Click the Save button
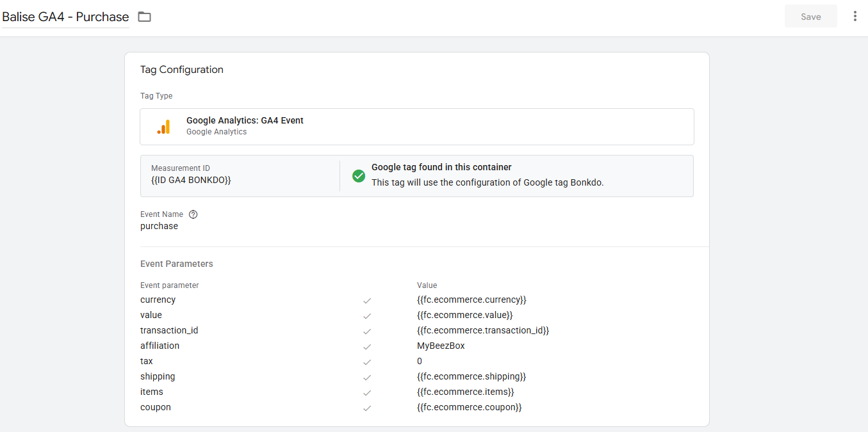Viewport: 868px width, 432px height. [x=810, y=17]
